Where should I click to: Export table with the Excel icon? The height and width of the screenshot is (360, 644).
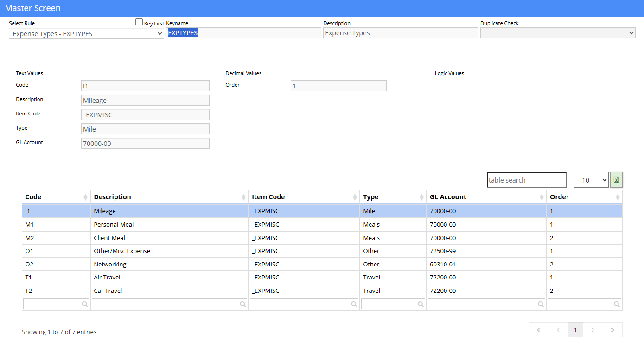coord(616,180)
